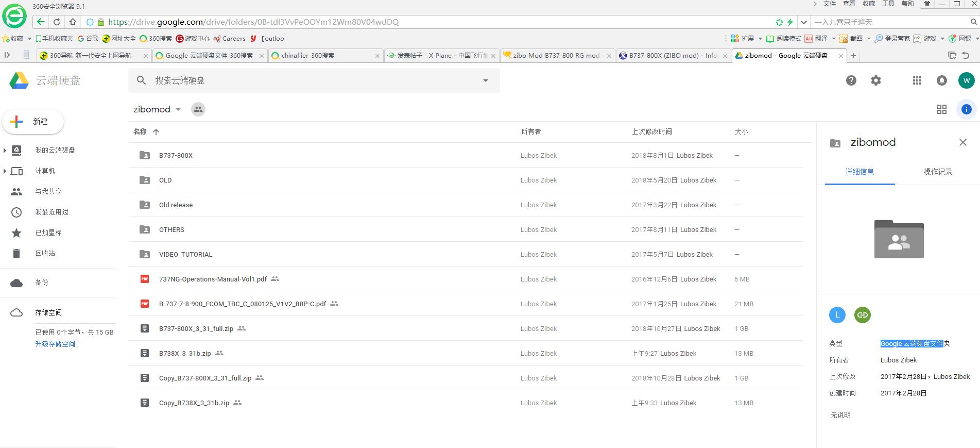Click the 上次修改时间 column header

(651, 132)
